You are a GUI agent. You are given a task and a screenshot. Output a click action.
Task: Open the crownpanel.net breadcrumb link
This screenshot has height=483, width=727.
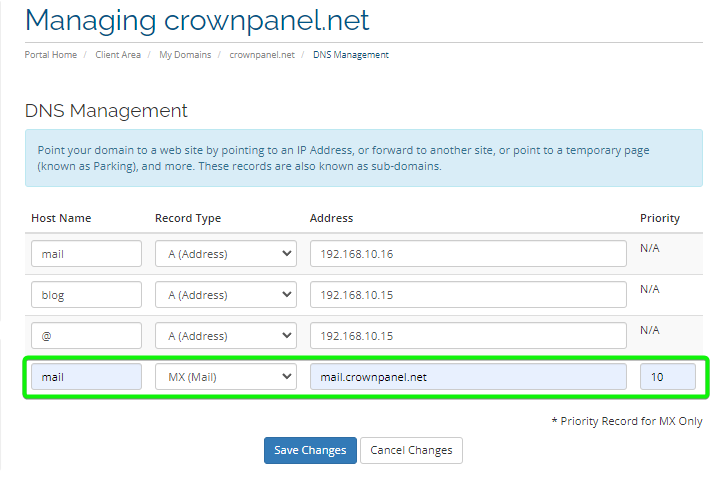262,55
